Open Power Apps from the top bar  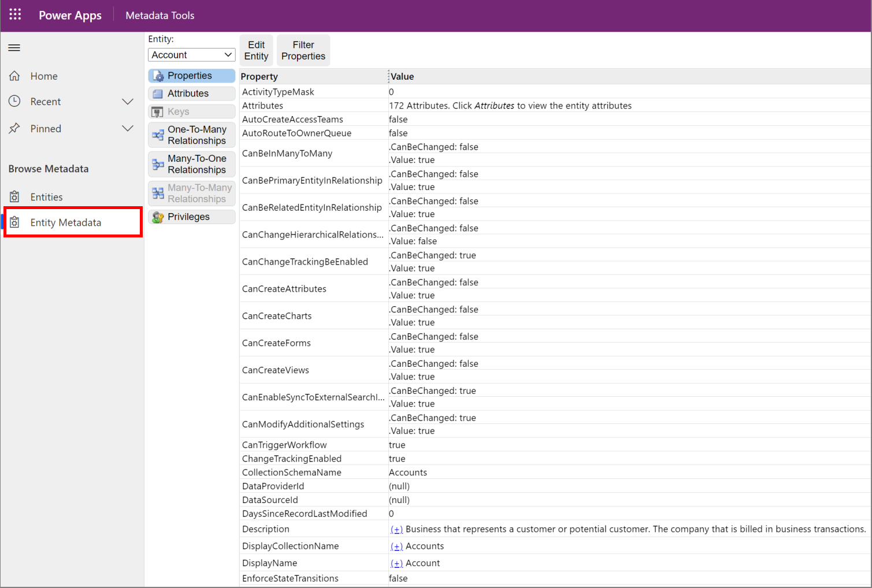[69, 15]
